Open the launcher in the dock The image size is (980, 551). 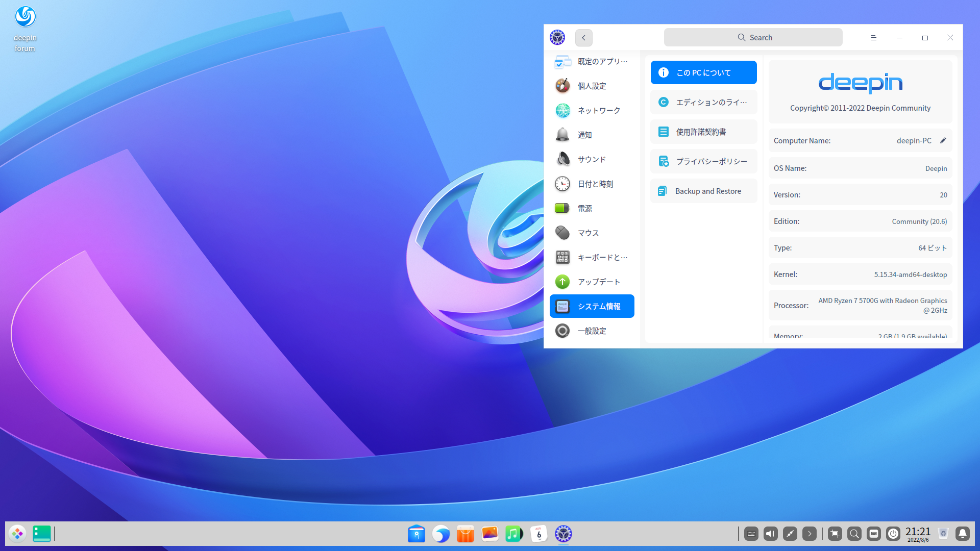[17, 534]
